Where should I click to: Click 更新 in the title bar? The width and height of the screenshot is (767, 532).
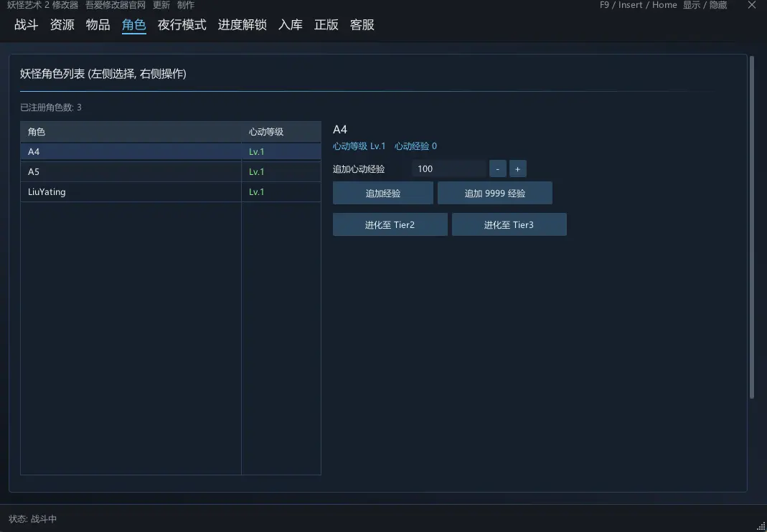(x=161, y=6)
